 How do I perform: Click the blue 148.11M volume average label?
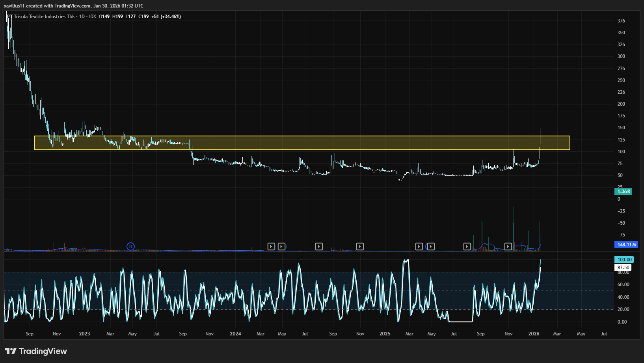pos(626,245)
